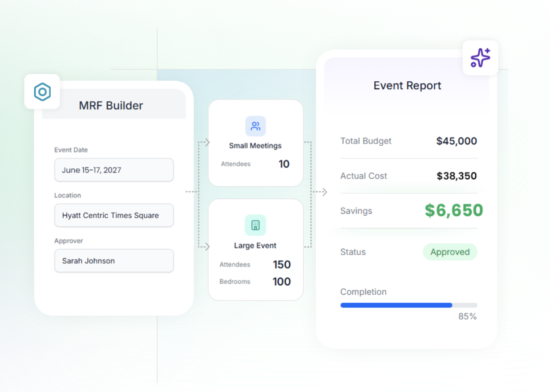This screenshot has height=392, width=550.
Task: Click the Total Budget amount $45,000
Action: [x=457, y=141]
